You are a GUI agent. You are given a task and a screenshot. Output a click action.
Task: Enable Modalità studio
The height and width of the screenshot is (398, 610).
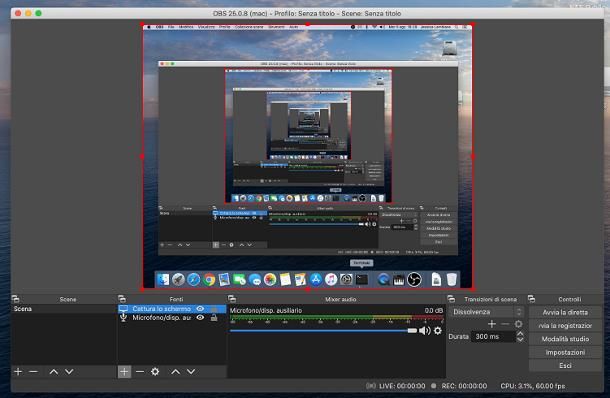(565, 339)
